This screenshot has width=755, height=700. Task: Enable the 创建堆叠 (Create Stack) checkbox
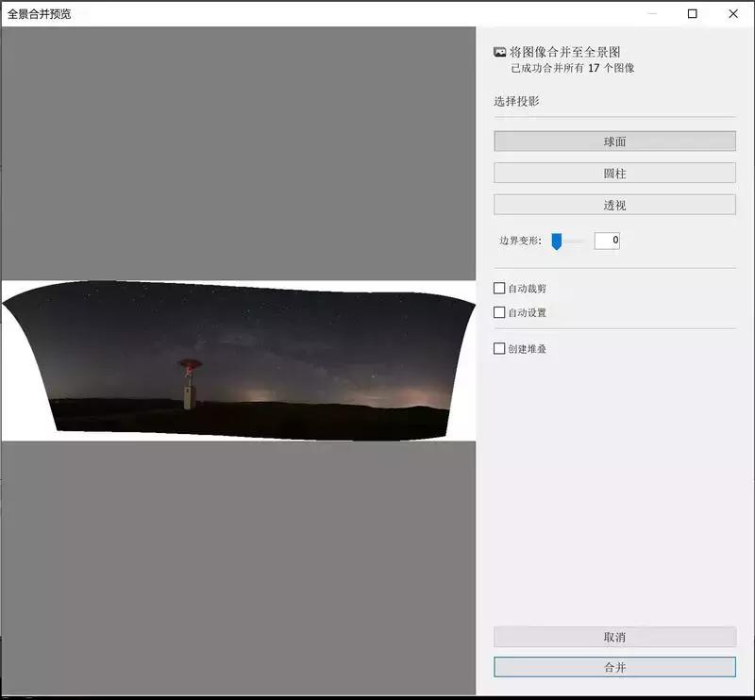tap(498, 348)
